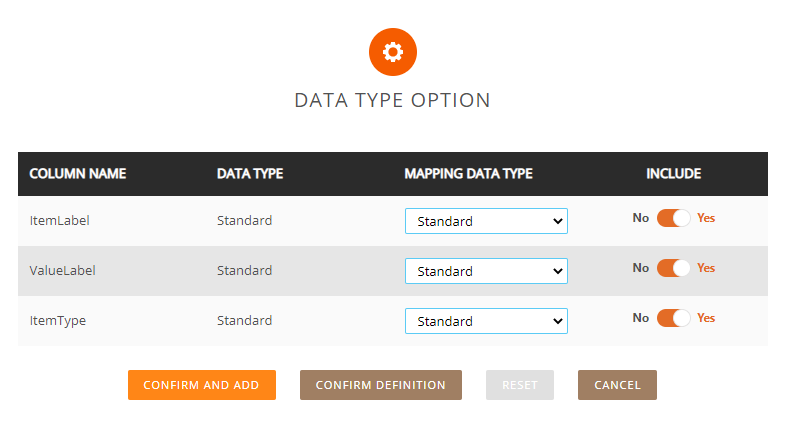Open Mapping Data Type dropdown for ItemType
Viewport: 788px width, 432px height.
tap(486, 321)
